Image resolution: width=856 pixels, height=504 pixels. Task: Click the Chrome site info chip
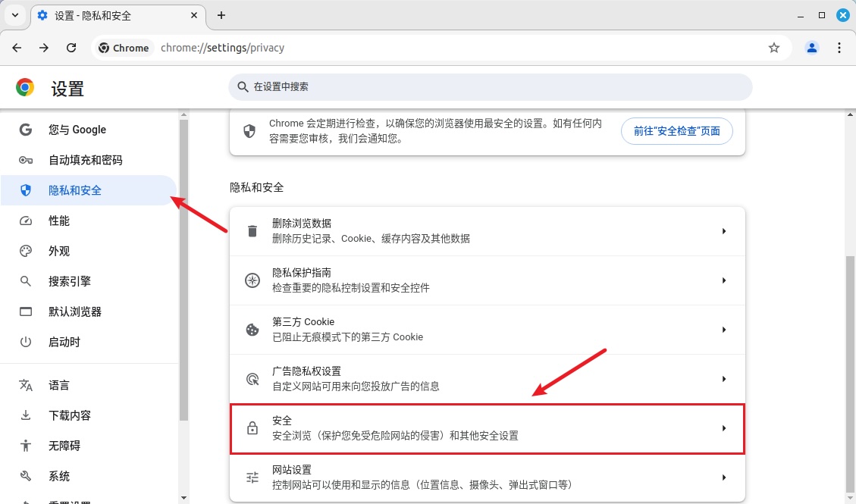click(x=124, y=48)
